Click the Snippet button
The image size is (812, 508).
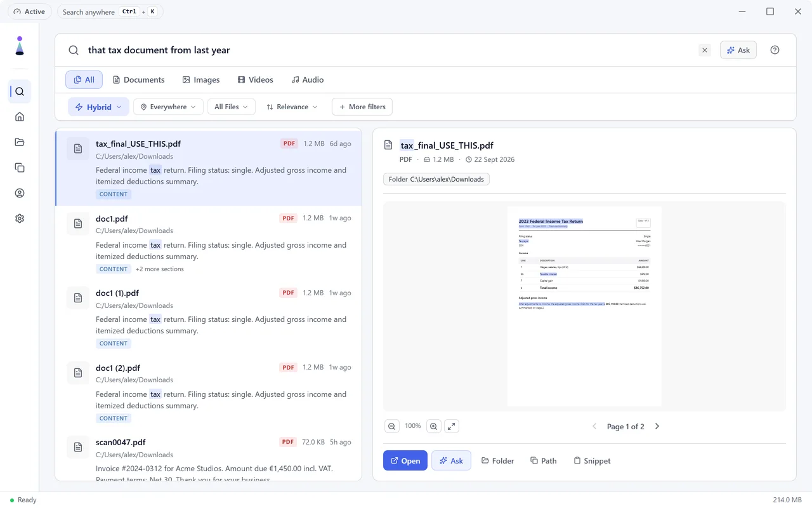pyautogui.click(x=592, y=460)
